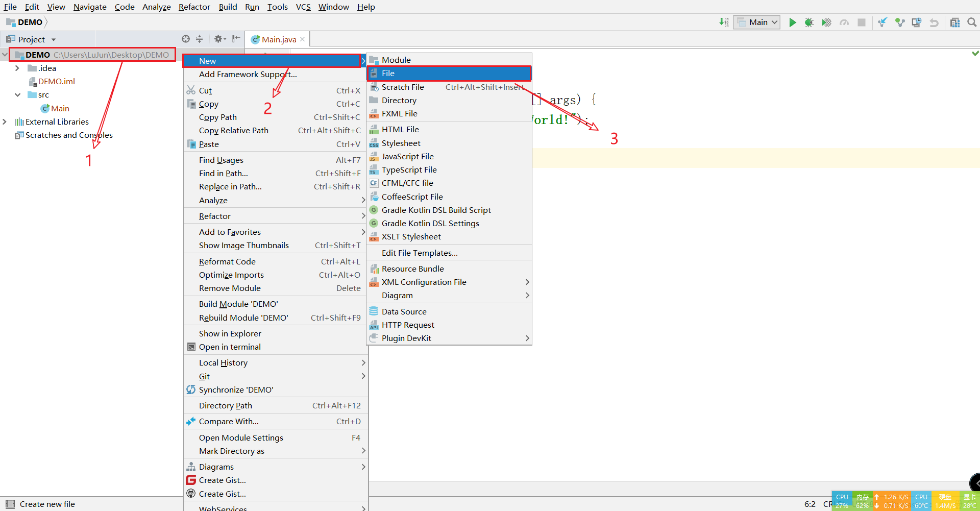The height and width of the screenshot is (511, 980).
Task: Choose Gradle Kotlin DSL Build Script
Action: click(x=450, y=210)
